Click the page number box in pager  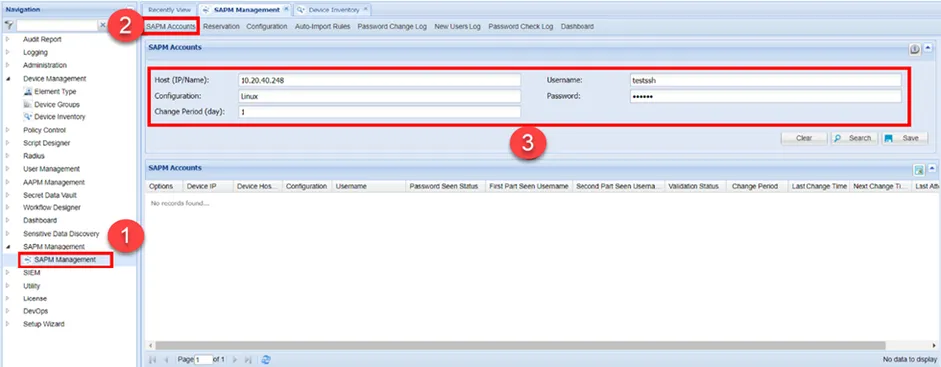[203, 360]
